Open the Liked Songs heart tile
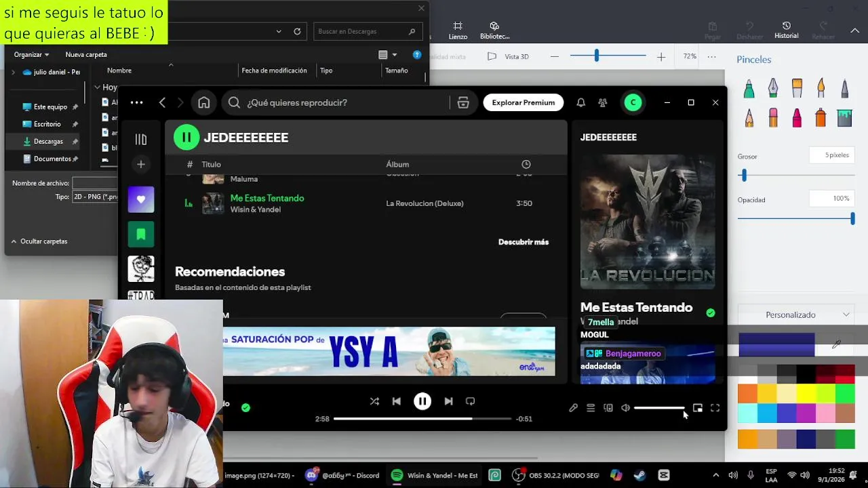The width and height of the screenshot is (868, 488). 141,199
